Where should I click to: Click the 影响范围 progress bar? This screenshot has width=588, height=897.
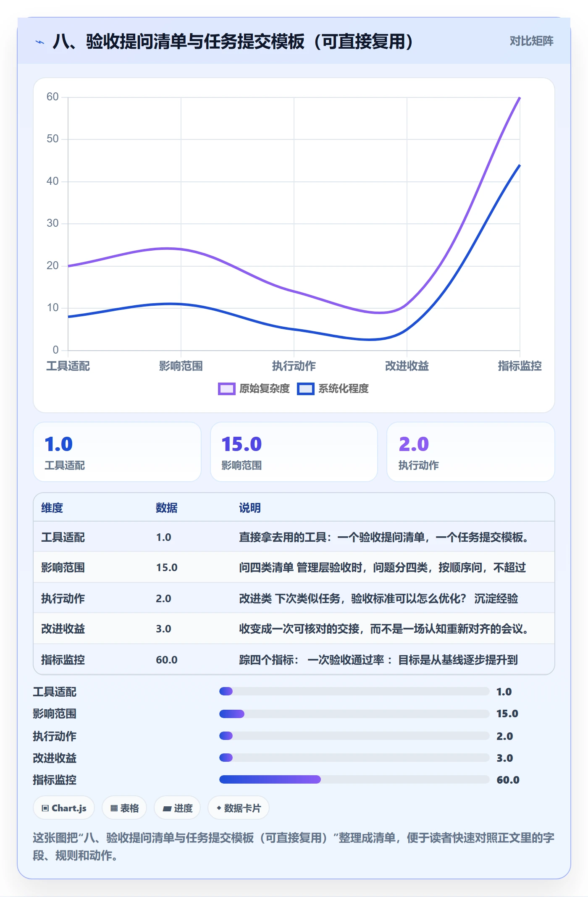click(x=354, y=713)
